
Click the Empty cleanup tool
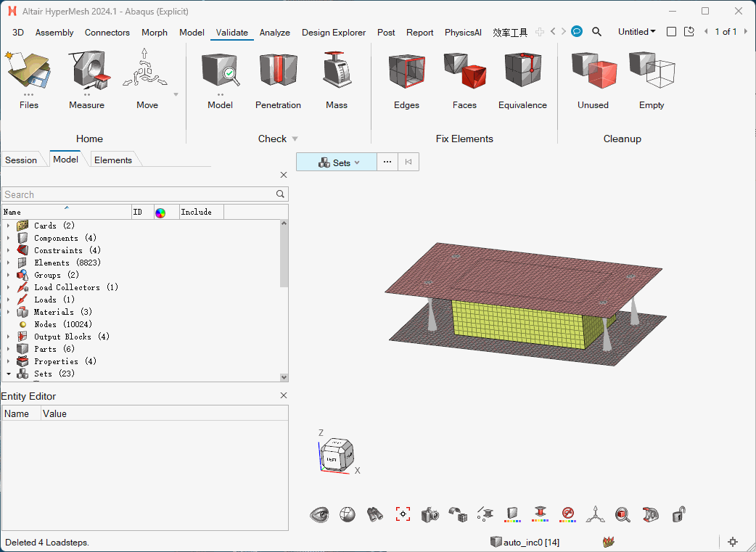coord(652,80)
